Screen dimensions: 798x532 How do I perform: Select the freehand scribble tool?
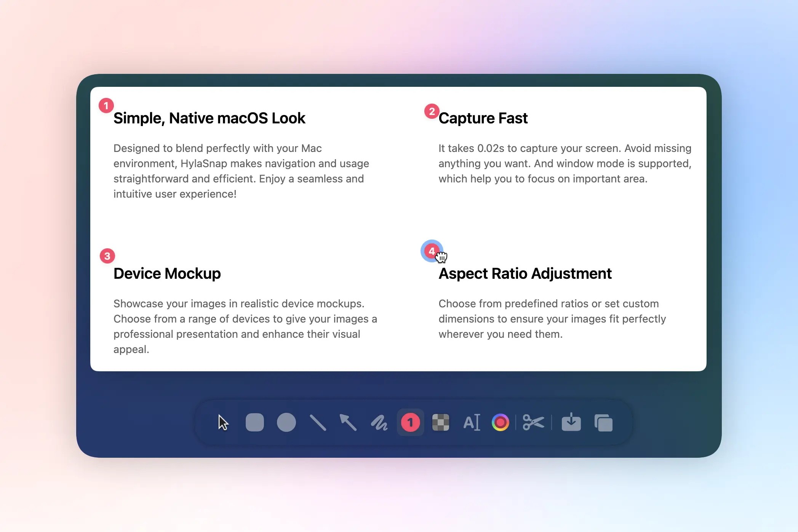379,422
